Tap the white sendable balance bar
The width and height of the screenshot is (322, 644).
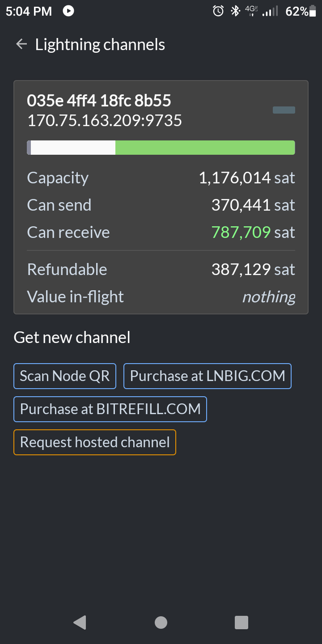pyautogui.click(x=73, y=148)
